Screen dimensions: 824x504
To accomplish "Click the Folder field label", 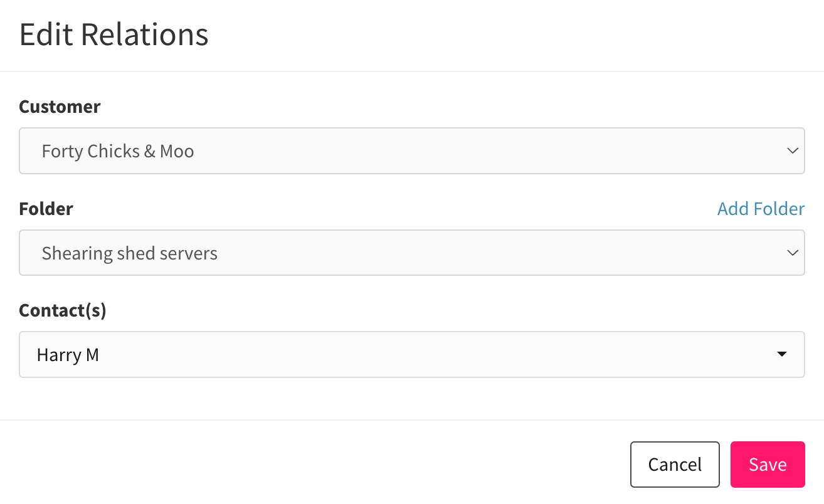I will pos(46,209).
